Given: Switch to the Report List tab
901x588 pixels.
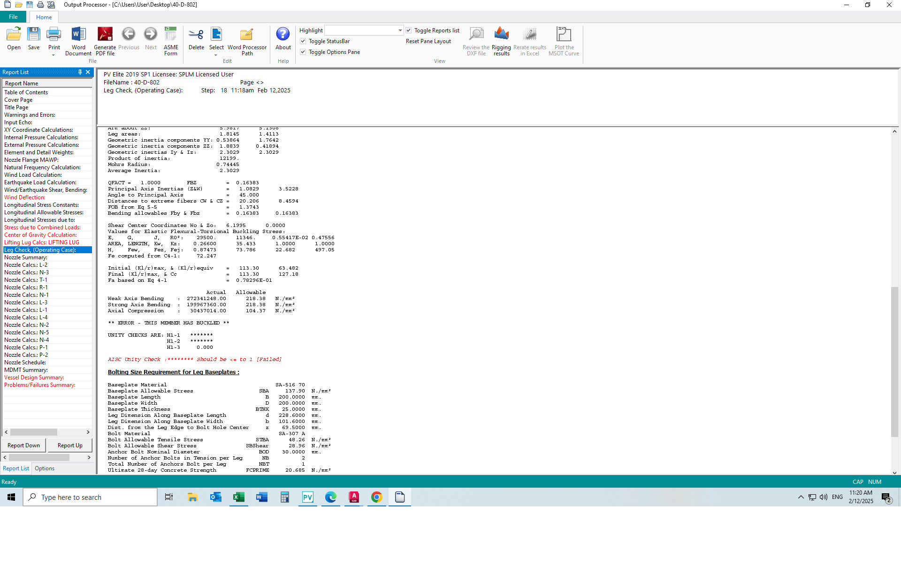Looking at the screenshot, I should coord(16,468).
